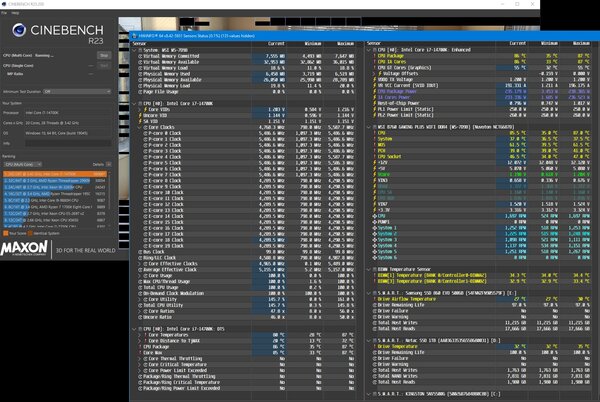Click the Current column header in left pane
The width and height of the screenshot is (600, 402).
pos(276,44)
